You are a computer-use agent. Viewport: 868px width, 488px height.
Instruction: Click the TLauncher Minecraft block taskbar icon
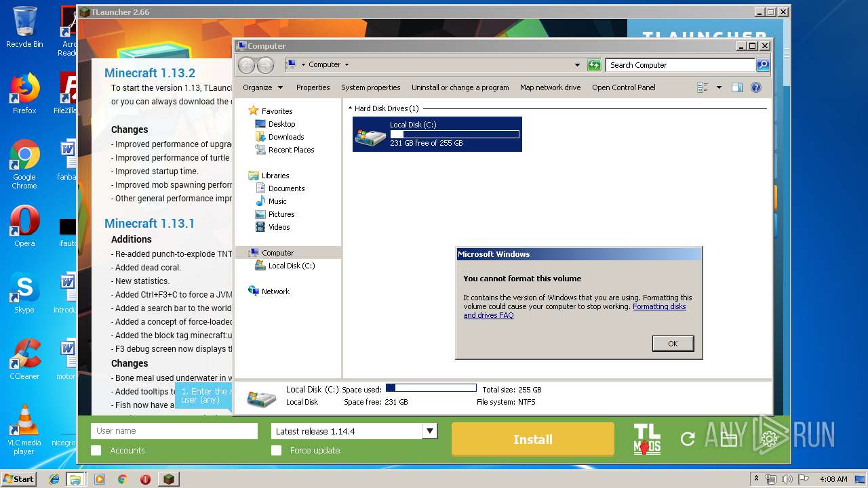169,479
